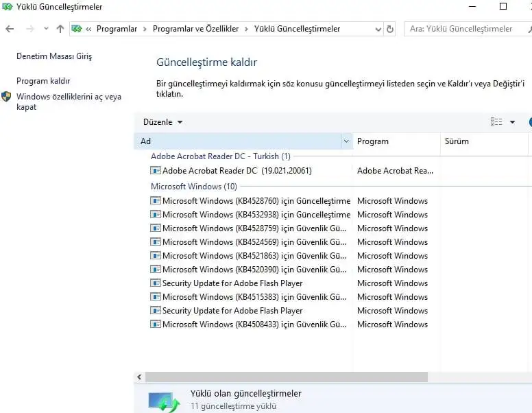This screenshot has width=532, height=413.
Task: Click the icon beside the KB4520390 update
Action: click(x=156, y=269)
